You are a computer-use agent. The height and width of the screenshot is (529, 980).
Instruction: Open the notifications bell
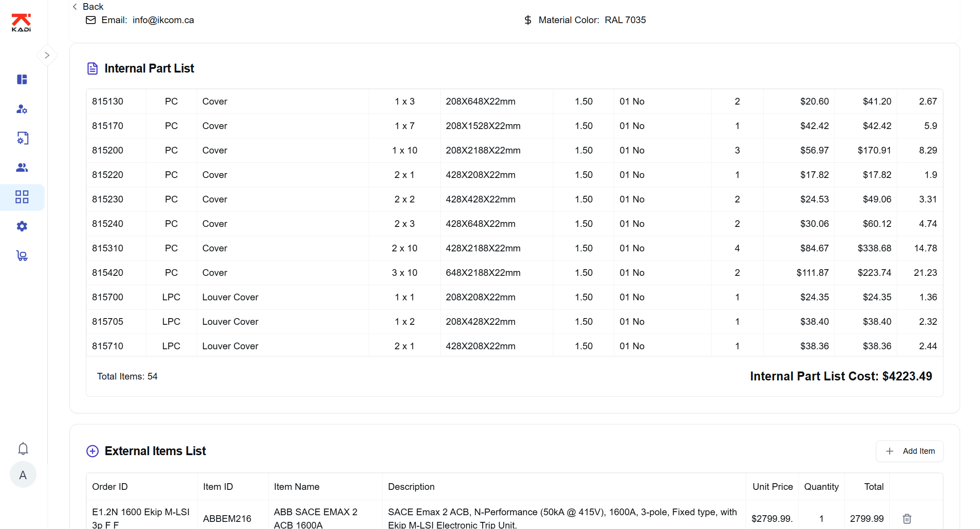[x=23, y=448]
